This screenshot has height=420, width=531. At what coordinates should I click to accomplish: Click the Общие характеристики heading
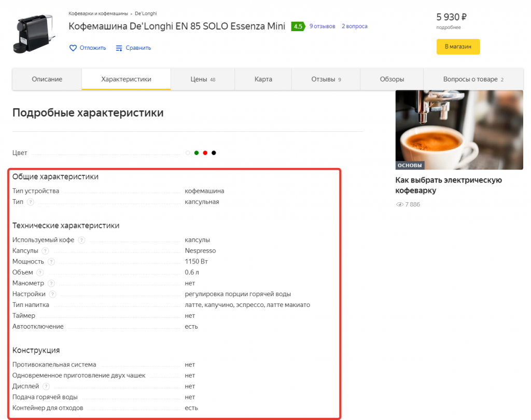pos(55,177)
